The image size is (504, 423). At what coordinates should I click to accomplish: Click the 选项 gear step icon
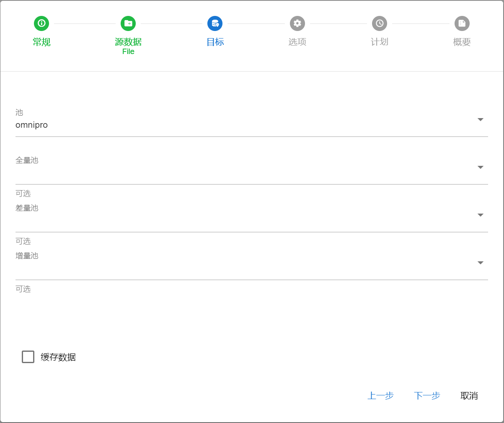pyautogui.click(x=297, y=23)
